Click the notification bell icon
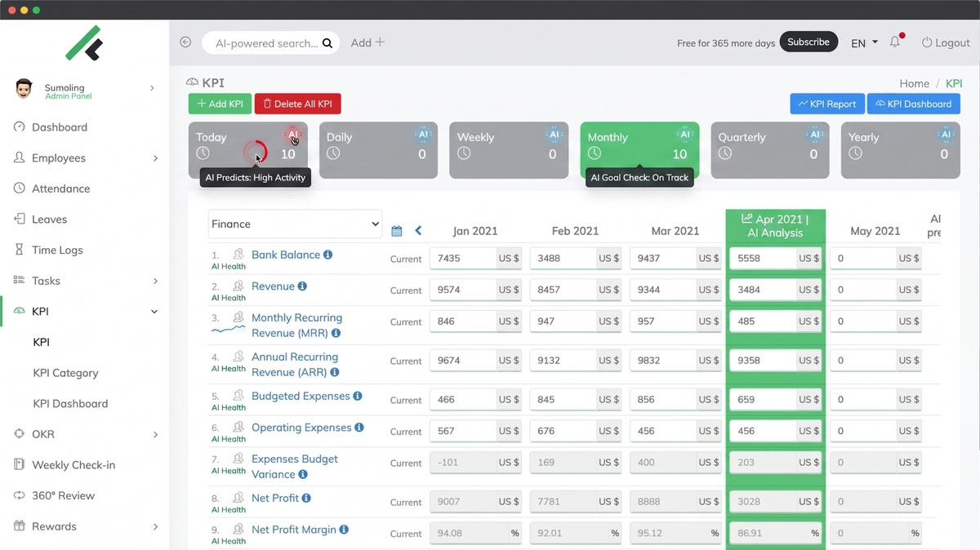Image resolution: width=980 pixels, height=550 pixels. [895, 42]
